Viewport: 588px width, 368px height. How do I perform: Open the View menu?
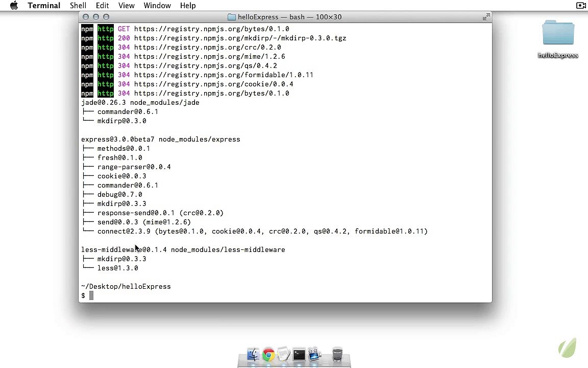[127, 5]
